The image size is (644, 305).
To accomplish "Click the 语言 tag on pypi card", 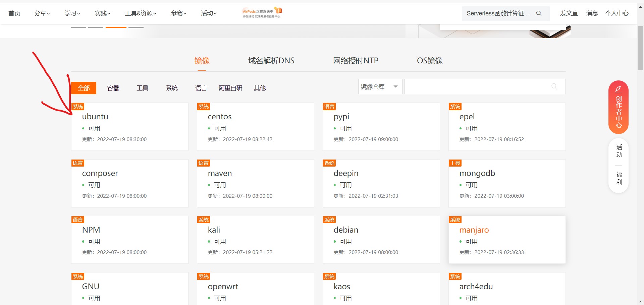I will point(329,107).
